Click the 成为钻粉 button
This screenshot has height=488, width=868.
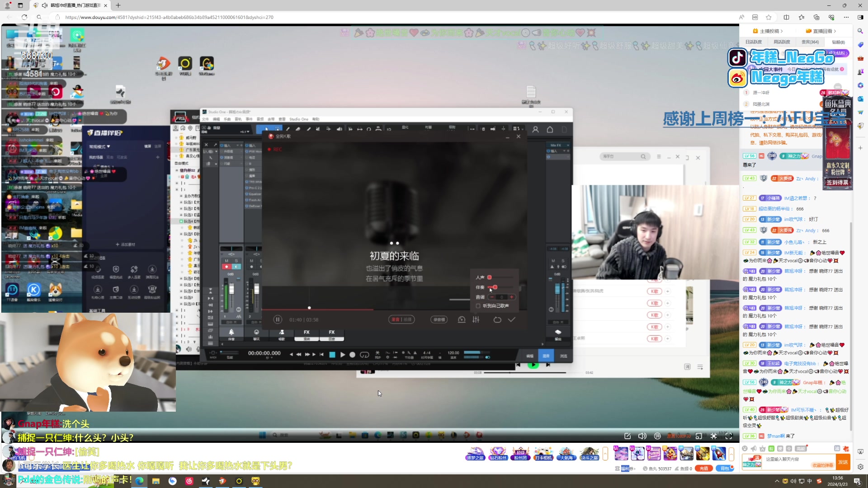click(837, 53)
